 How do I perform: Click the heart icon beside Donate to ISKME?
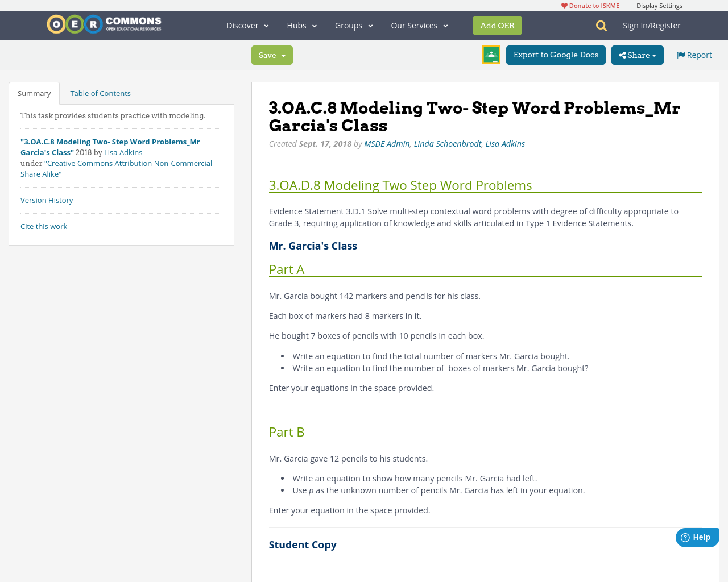tap(564, 5)
